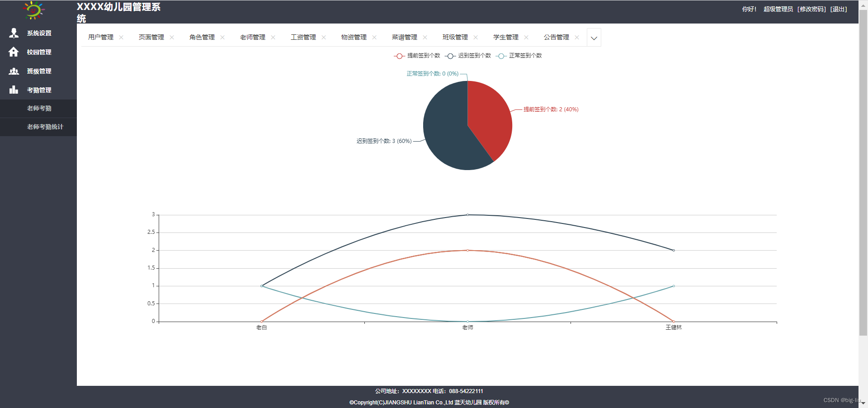
Task: Switch to the 页面管理 tab
Action: (x=151, y=37)
